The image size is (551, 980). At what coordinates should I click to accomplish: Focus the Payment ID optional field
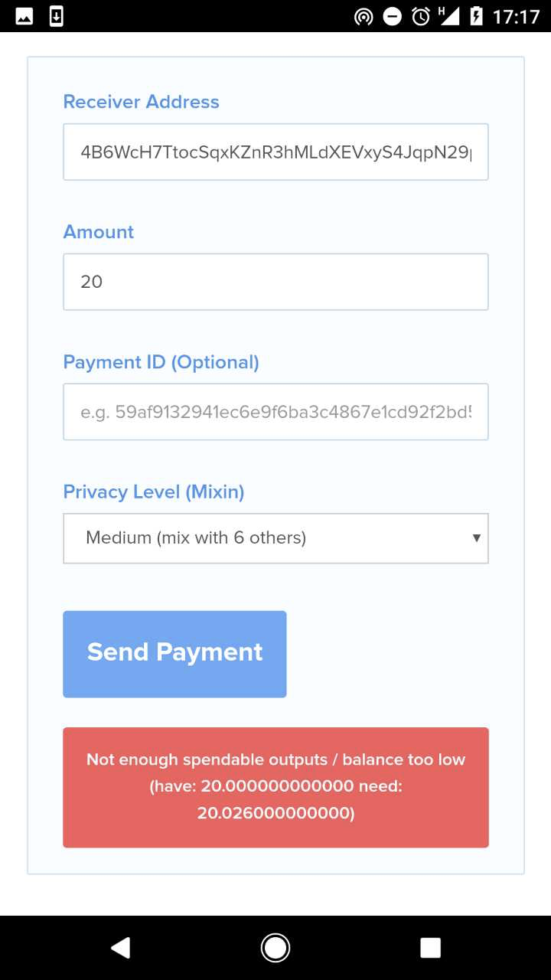(x=275, y=412)
